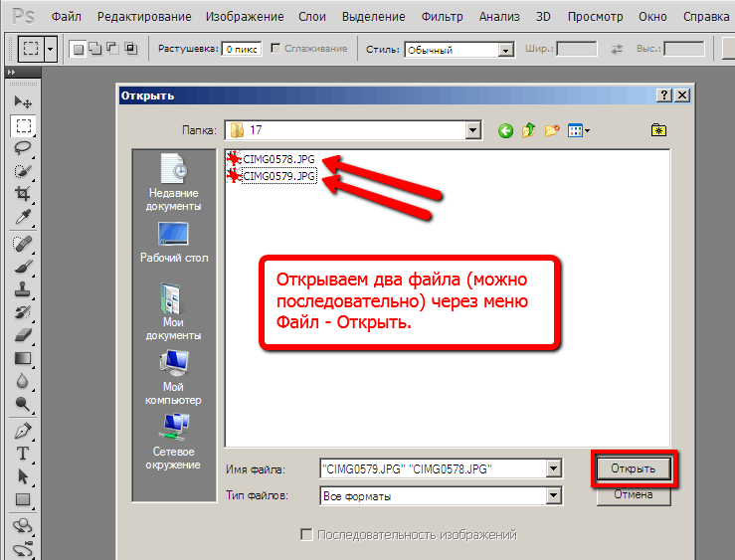Open the tool preset picker arrow
The width and height of the screenshot is (735, 560).
click(50, 49)
